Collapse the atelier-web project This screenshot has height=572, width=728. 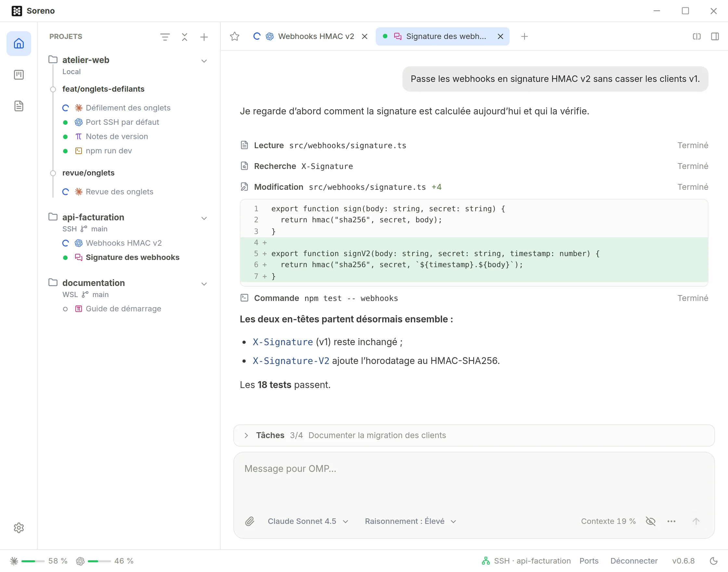[x=204, y=61]
